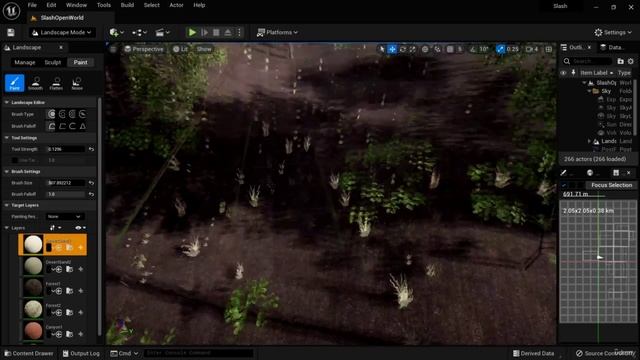
Task: Open the Actor menu
Action: coord(176,5)
